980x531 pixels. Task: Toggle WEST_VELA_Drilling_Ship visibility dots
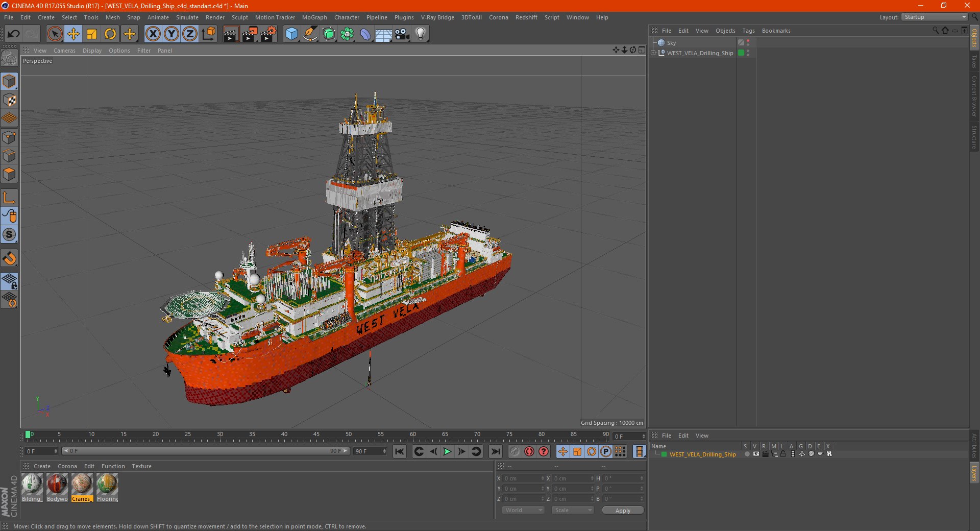click(748, 53)
